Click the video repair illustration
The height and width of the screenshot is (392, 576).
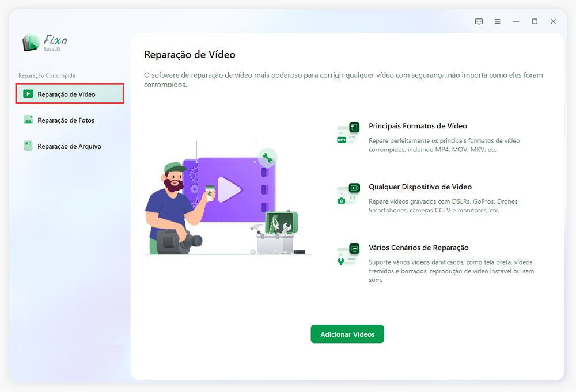point(228,198)
